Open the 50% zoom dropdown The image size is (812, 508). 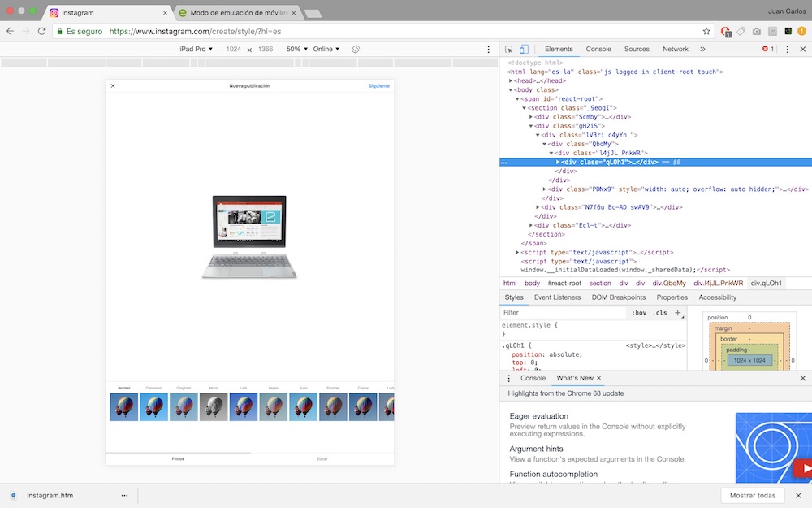pos(296,50)
